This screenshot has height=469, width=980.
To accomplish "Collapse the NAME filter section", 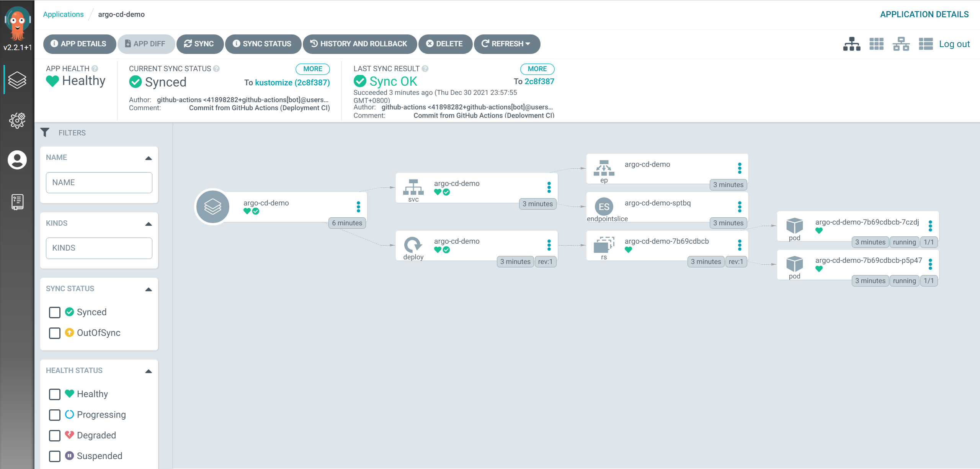I will (x=149, y=158).
